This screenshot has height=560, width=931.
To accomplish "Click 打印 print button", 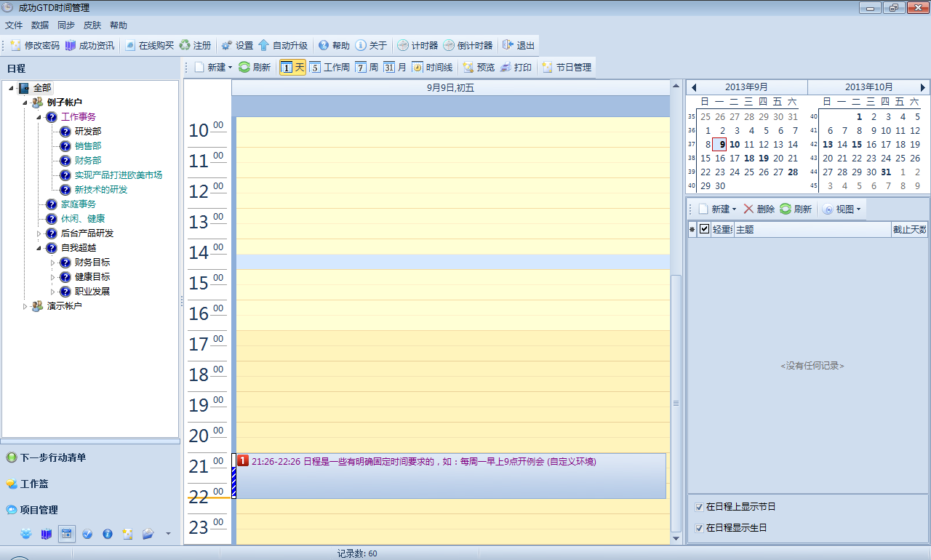I will (x=516, y=67).
